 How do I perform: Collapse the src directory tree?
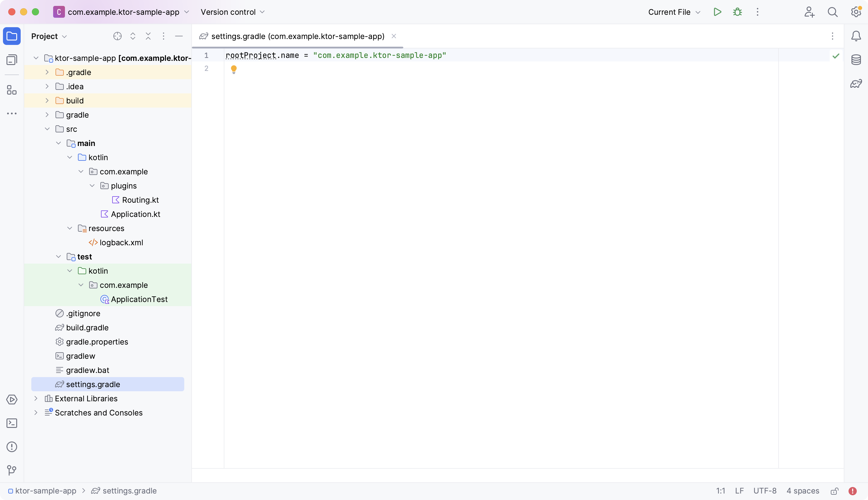(47, 128)
